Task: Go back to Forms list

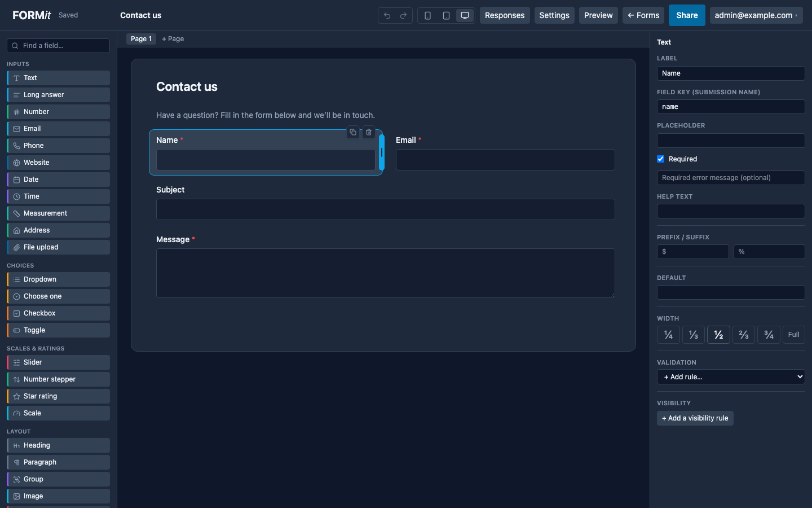Action: (x=643, y=15)
